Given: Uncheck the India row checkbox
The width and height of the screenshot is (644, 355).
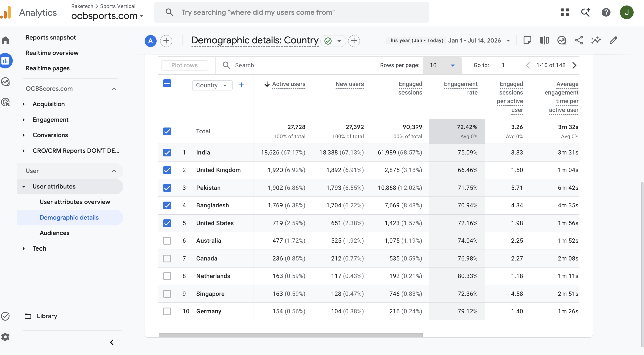Looking at the screenshot, I should pyautogui.click(x=167, y=153).
